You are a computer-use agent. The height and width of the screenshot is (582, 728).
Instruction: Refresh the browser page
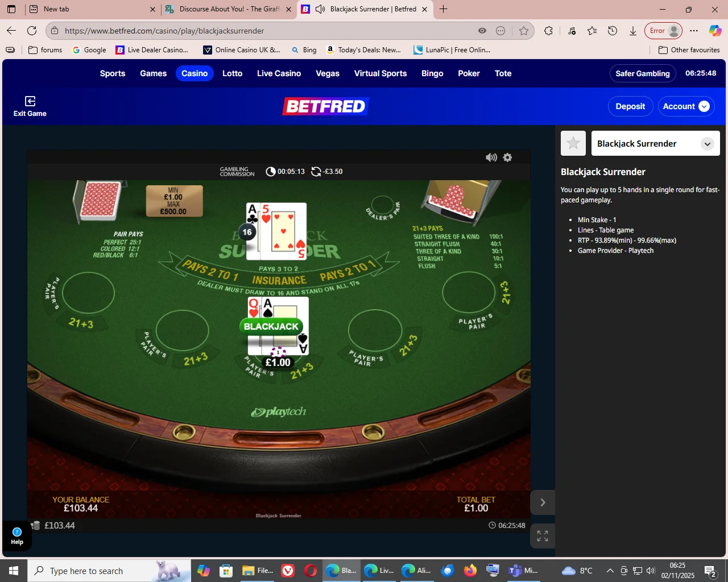[x=32, y=31]
